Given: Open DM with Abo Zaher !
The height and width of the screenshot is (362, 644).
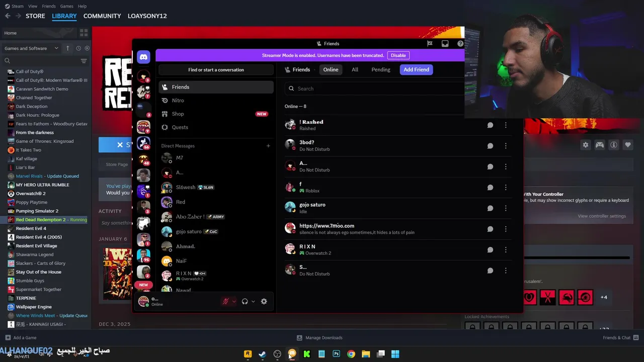Looking at the screenshot, I should click(216, 217).
